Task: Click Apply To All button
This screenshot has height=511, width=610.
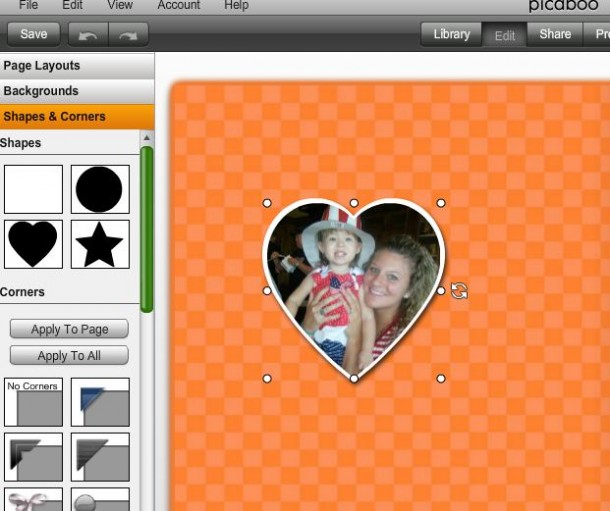Action: tap(69, 355)
